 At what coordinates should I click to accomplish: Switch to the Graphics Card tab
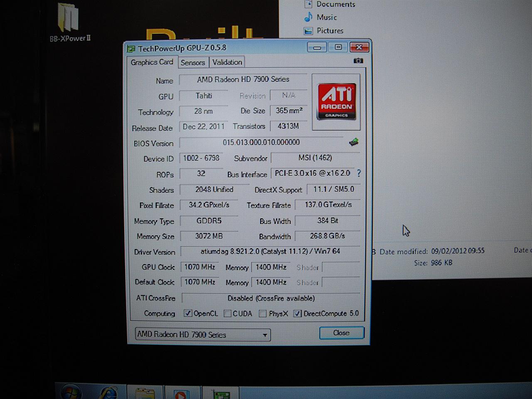(x=152, y=62)
